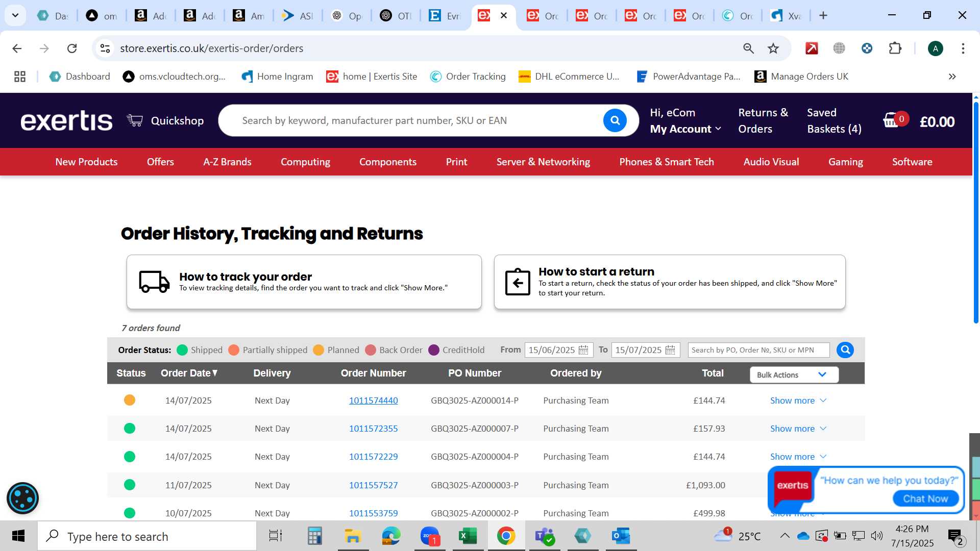Image resolution: width=980 pixels, height=551 pixels.
Task: Click the red arrow extension icon
Action: pos(812,48)
